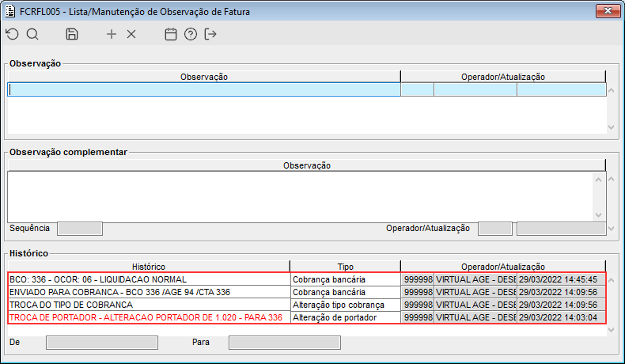The width and height of the screenshot is (625, 364).
Task: Click Observação header in top grid
Action: pos(204,77)
